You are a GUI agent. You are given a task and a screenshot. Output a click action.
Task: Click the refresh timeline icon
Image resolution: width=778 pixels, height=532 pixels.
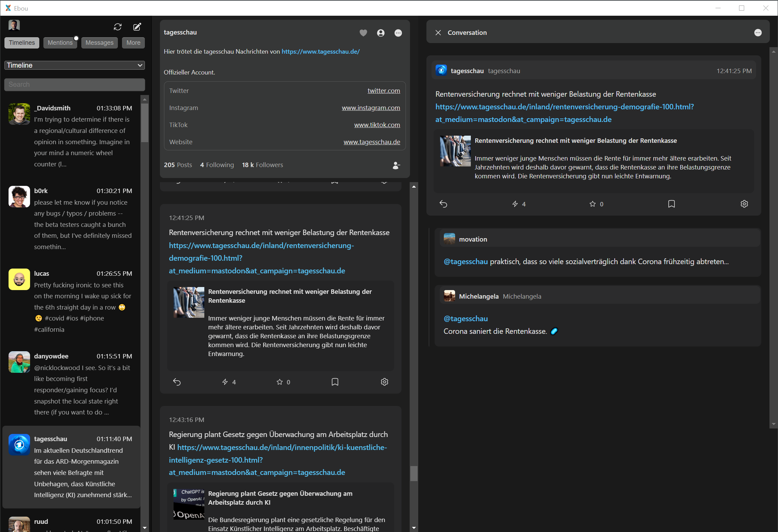118,27
